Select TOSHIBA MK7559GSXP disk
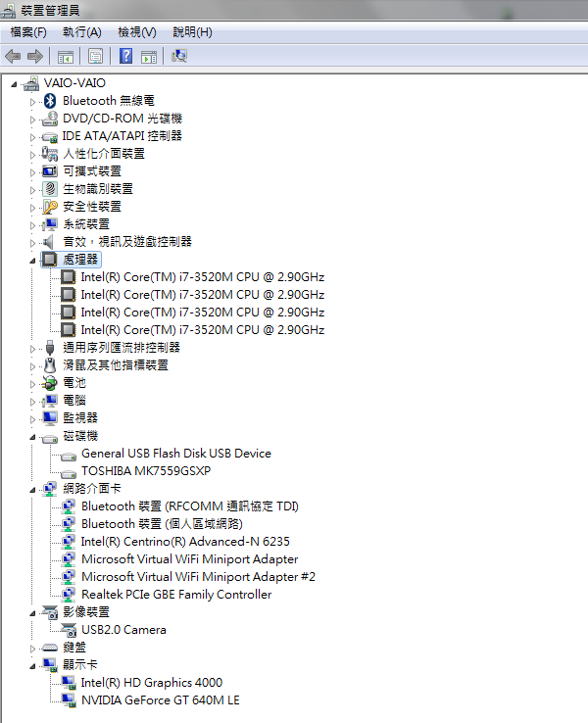The width and height of the screenshot is (588, 723). (146, 471)
